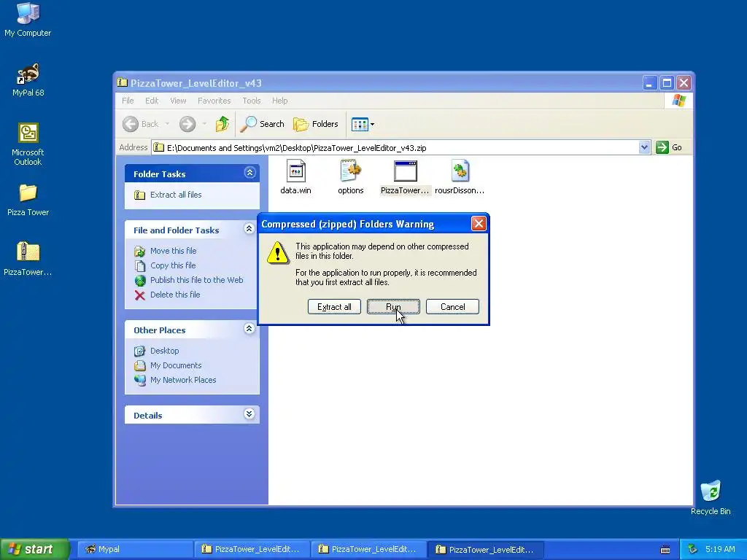Select MyPal 68 desktop shortcut
Image resolution: width=747 pixels, height=560 pixels.
(x=28, y=80)
